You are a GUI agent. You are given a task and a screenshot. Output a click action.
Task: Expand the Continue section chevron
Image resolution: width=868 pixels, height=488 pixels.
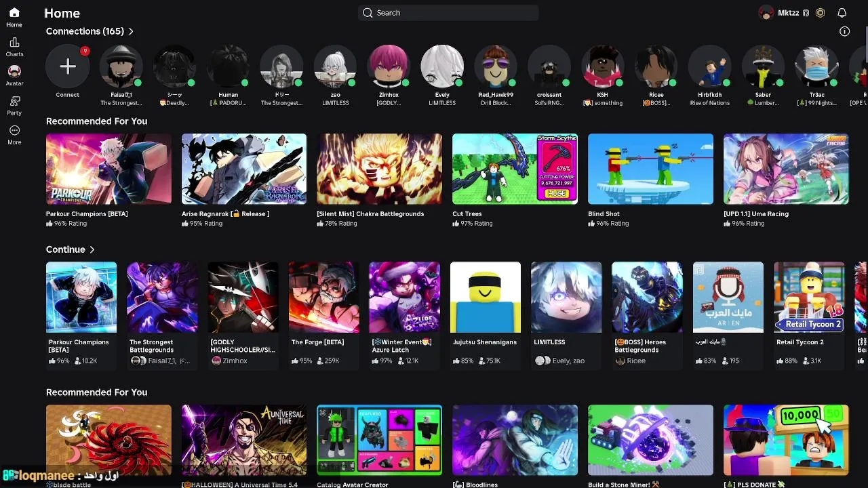(92, 249)
